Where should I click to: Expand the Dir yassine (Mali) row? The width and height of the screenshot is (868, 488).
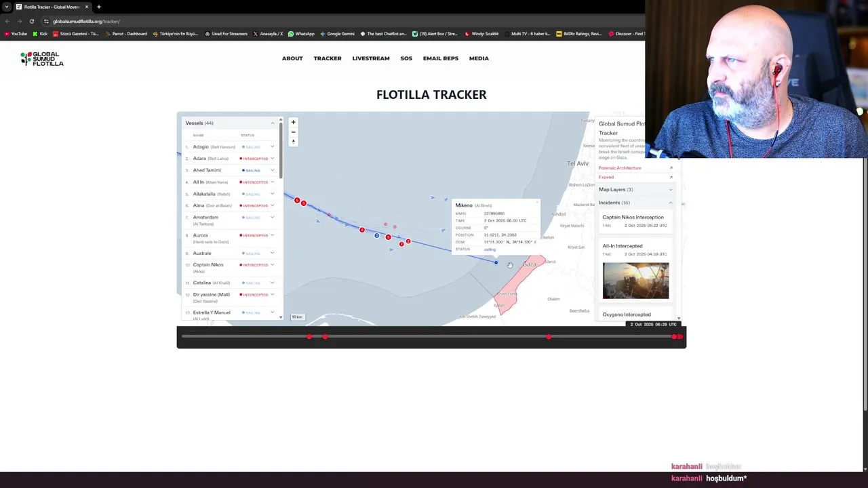(x=273, y=295)
